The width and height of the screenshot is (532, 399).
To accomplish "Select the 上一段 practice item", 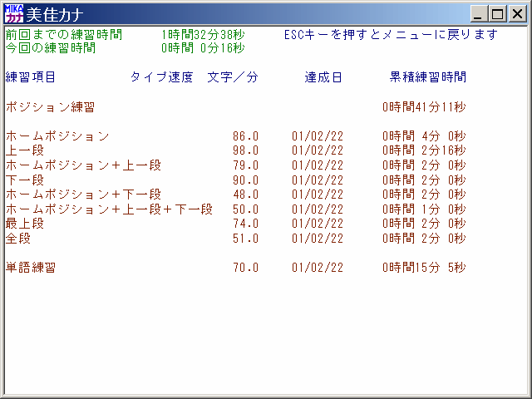I will [x=25, y=150].
